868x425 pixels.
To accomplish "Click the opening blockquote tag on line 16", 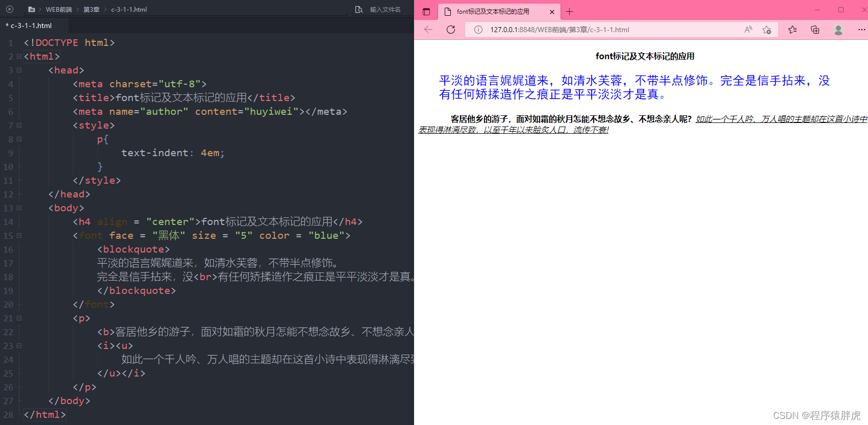I will [x=134, y=249].
